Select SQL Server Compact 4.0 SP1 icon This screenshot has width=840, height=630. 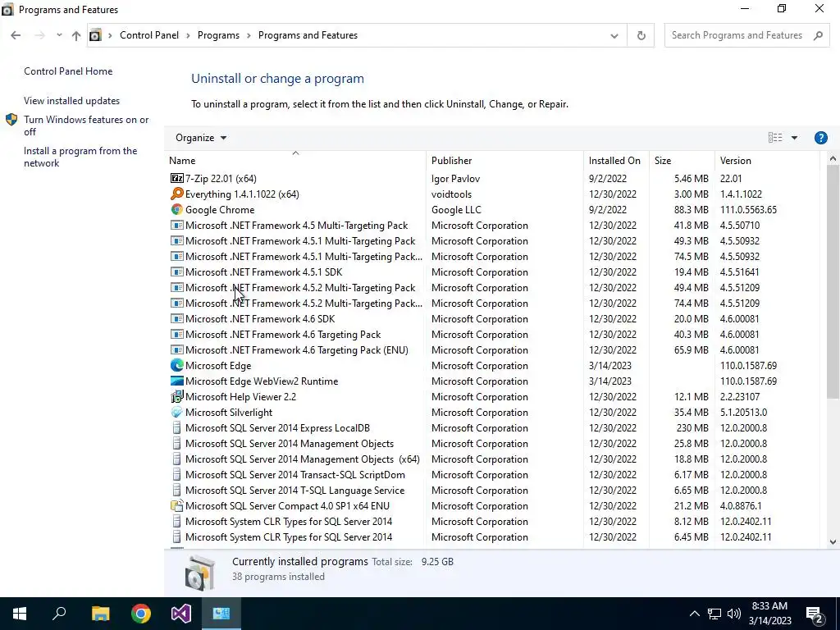point(177,505)
